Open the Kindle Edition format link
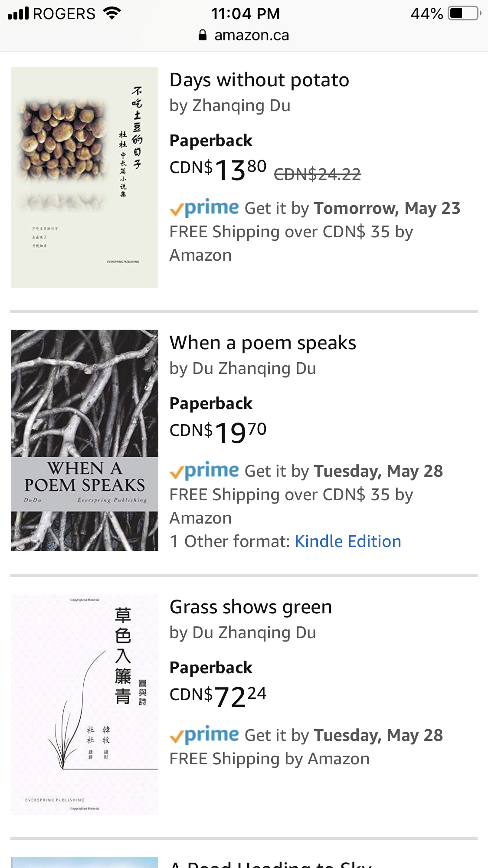The height and width of the screenshot is (868, 488). point(348,541)
